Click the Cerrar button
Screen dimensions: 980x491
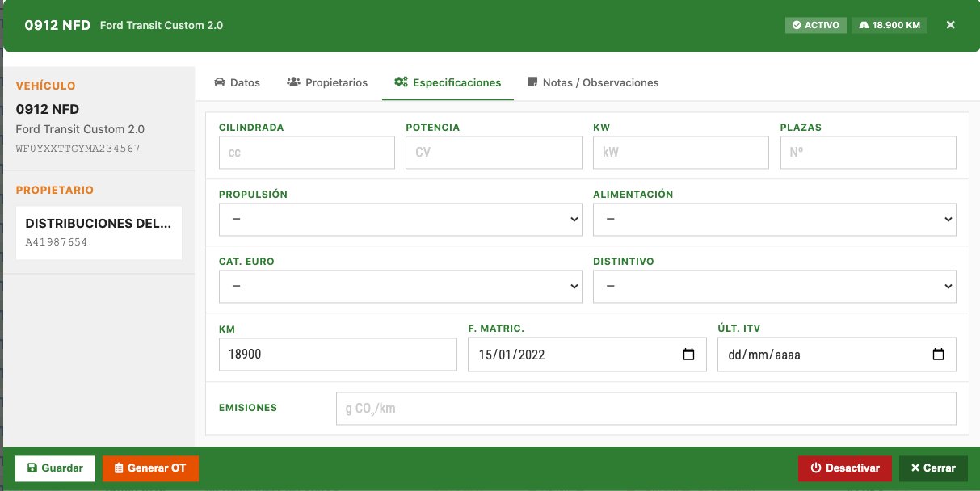pyautogui.click(x=933, y=468)
